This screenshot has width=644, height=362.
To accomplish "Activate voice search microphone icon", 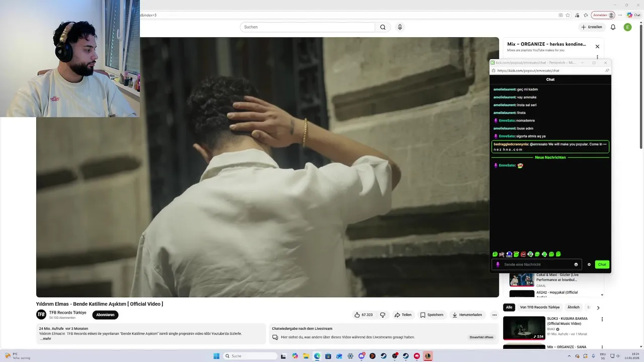I will pos(400,27).
